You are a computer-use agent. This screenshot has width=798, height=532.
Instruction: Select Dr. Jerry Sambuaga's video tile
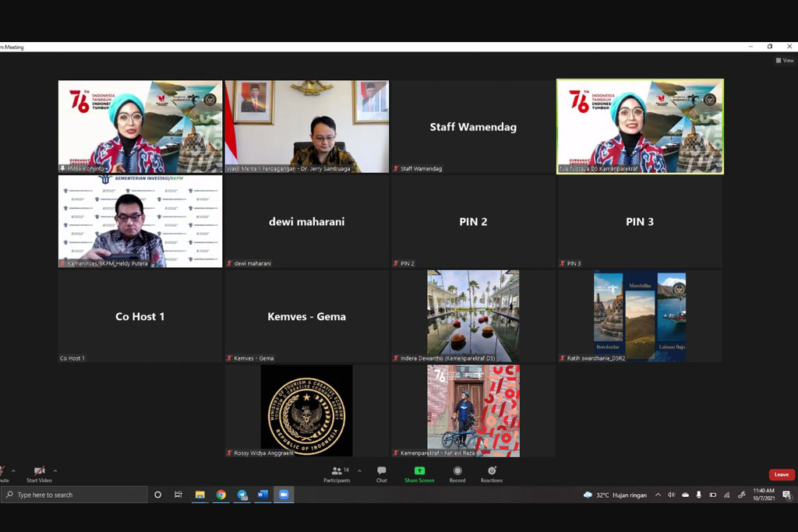coord(306,126)
